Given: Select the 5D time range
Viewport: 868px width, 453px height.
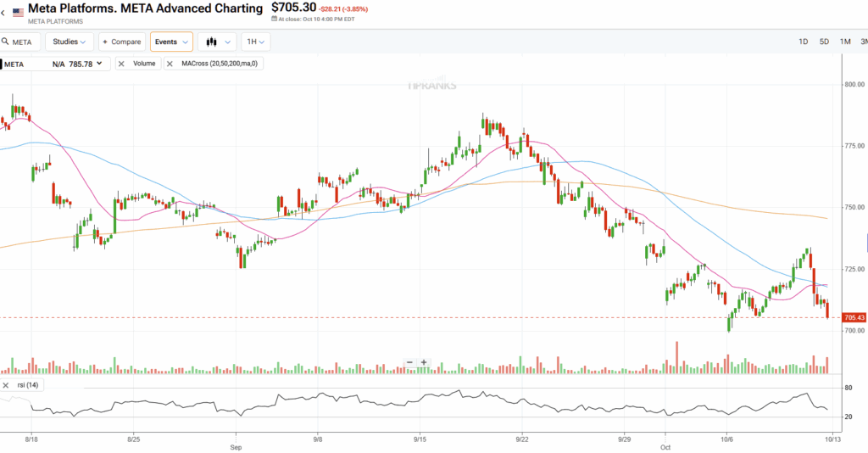Looking at the screenshot, I should point(824,42).
